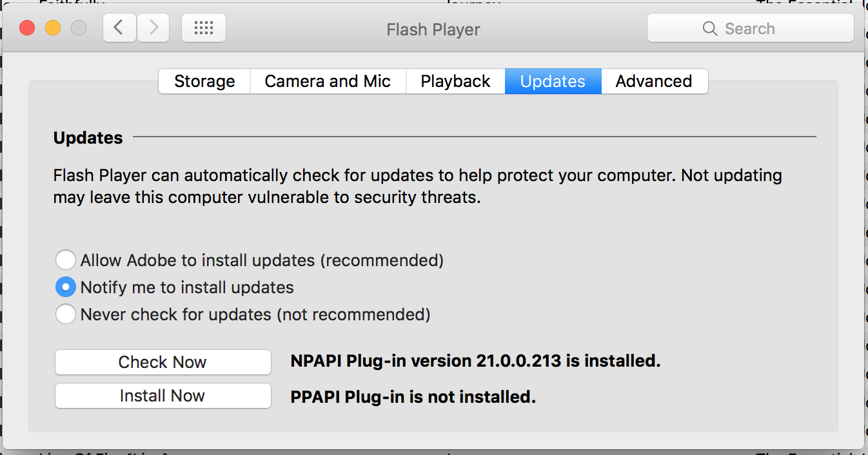Screen dimensions: 868x455
Task: Close the Flash Player window with red button
Action: tap(27, 28)
